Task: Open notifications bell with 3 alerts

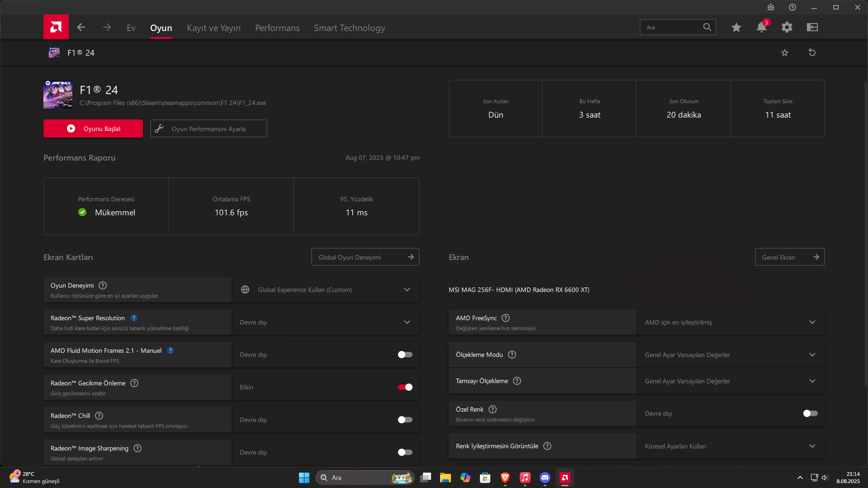Action: click(x=762, y=28)
